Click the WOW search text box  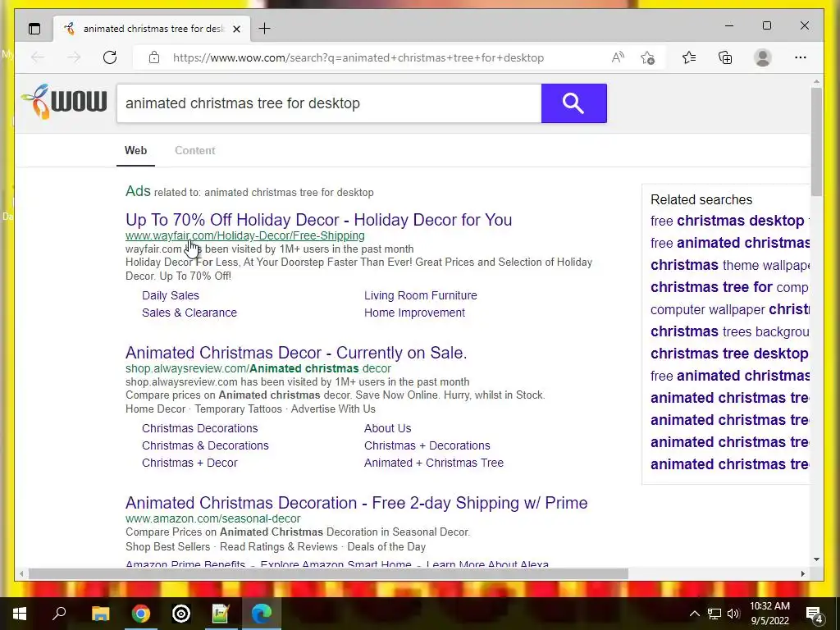(329, 103)
